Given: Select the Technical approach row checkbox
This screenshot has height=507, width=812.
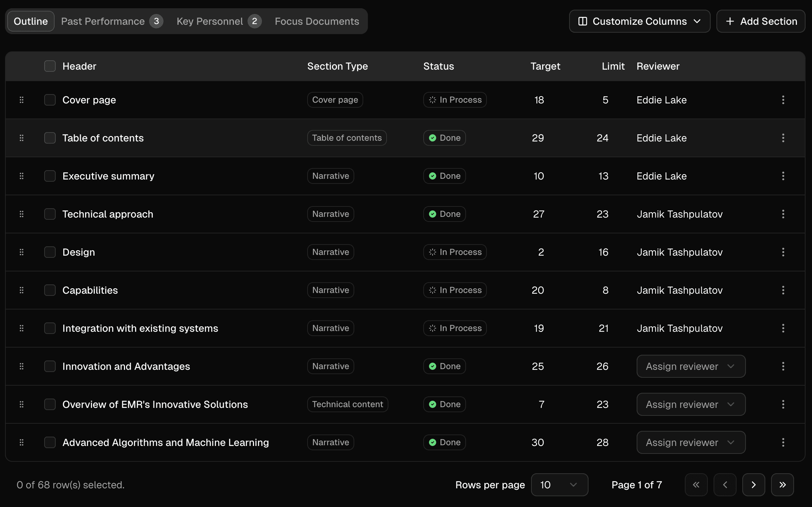Looking at the screenshot, I should (50, 214).
